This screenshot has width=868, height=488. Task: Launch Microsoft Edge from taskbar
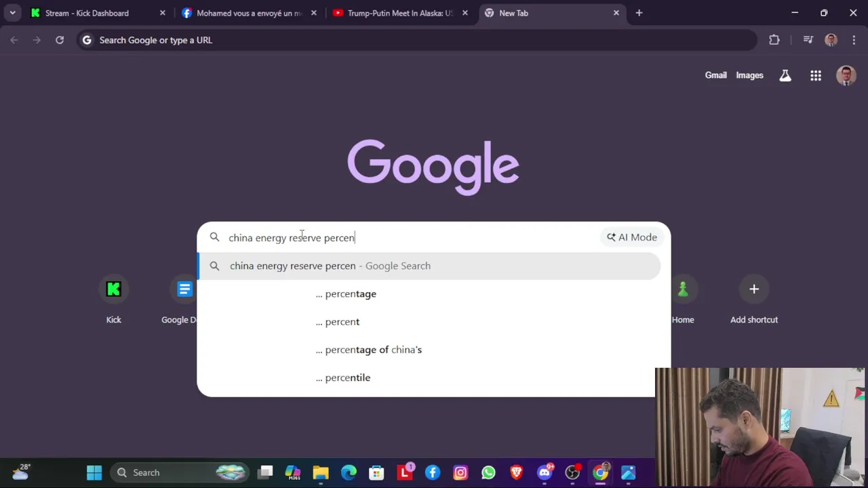(x=349, y=472)
